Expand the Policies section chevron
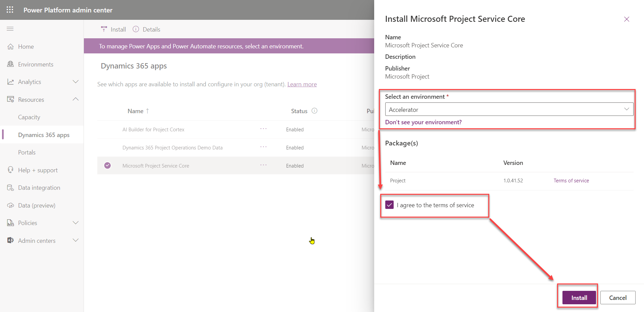 click(76, 223)
